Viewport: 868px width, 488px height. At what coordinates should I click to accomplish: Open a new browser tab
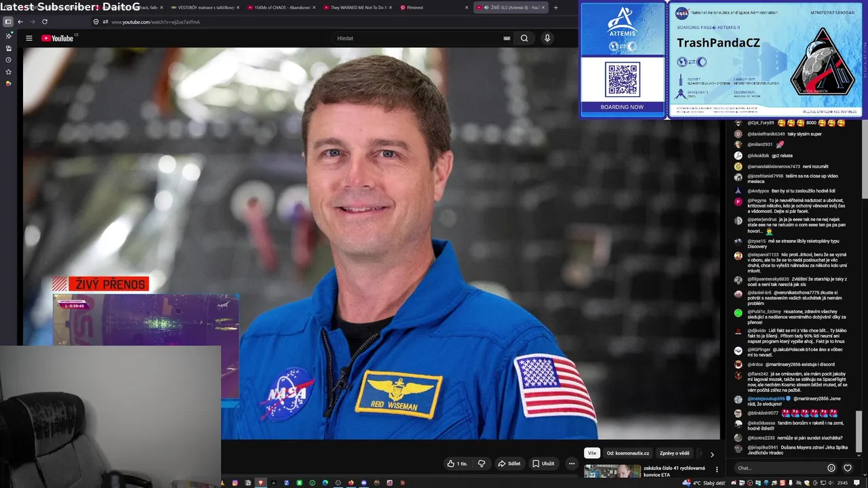point(555,7)
